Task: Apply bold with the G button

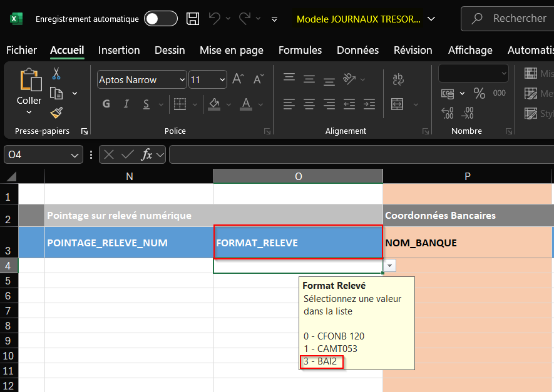Action: click(106, 104)
